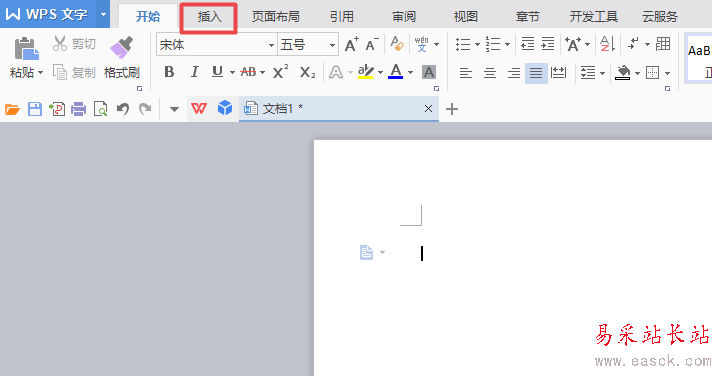This screenshot has height=376, width=712.
Task: Click the print icon
Action: click(x=79, y=109)
